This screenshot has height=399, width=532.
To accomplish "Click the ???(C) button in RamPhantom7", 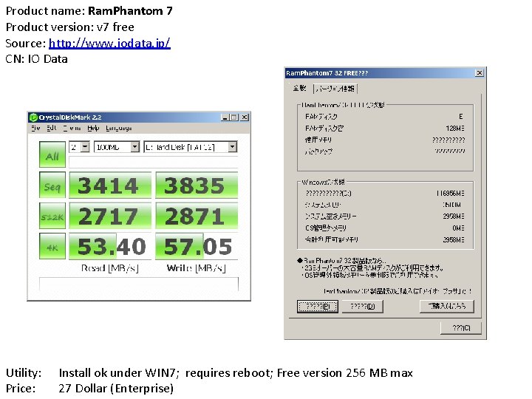I will pos(461,328).
